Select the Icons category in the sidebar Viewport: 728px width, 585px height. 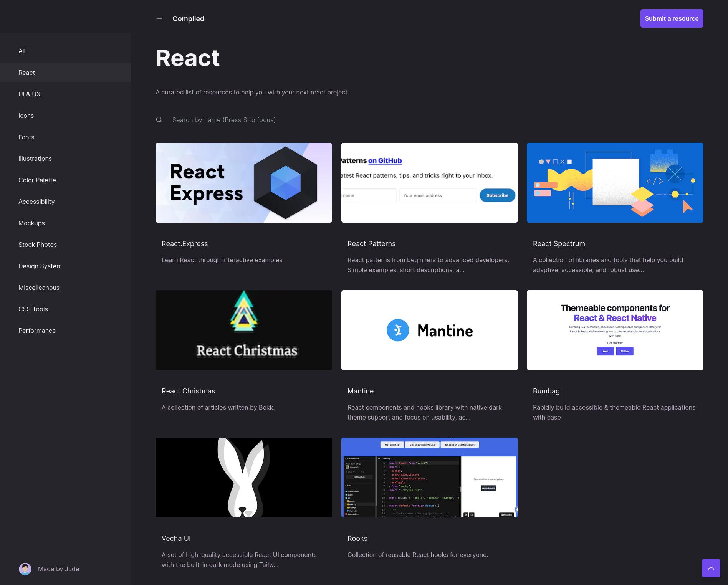pyautogui.click(x=26, y=116)
